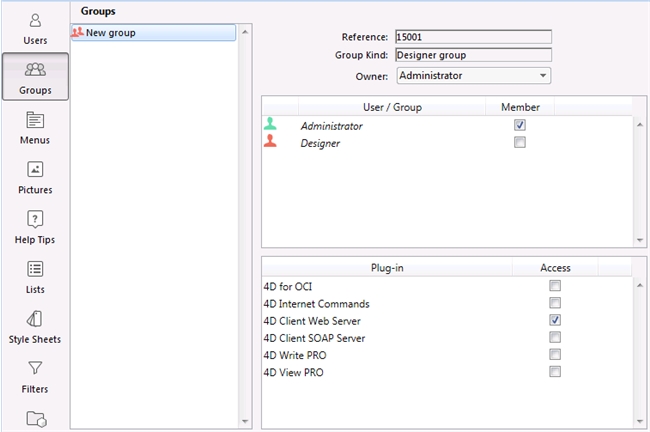This screenshot has width=650, height=432.
Task: Click the Group Kind field
Action: [473, 55]
